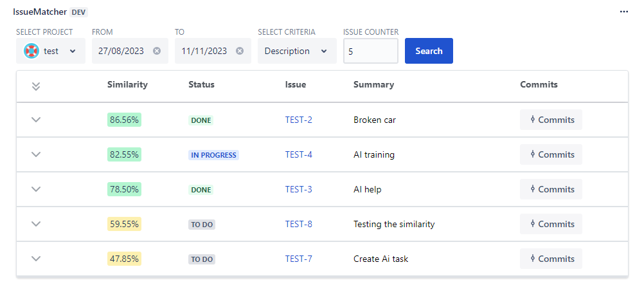Image resolution: width=644 pixels, height=296 pixels.
Task: Expand the TEST-4 AI training row
Action: 36,154
